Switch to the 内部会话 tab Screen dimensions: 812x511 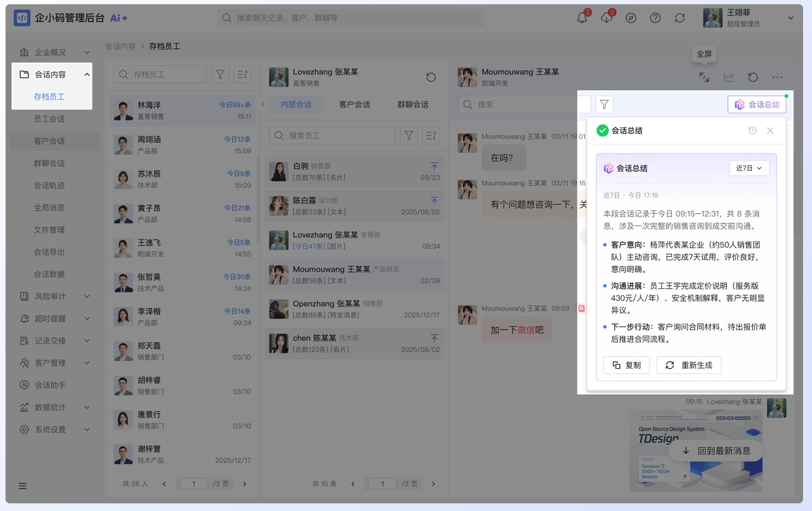click(296, 104)
